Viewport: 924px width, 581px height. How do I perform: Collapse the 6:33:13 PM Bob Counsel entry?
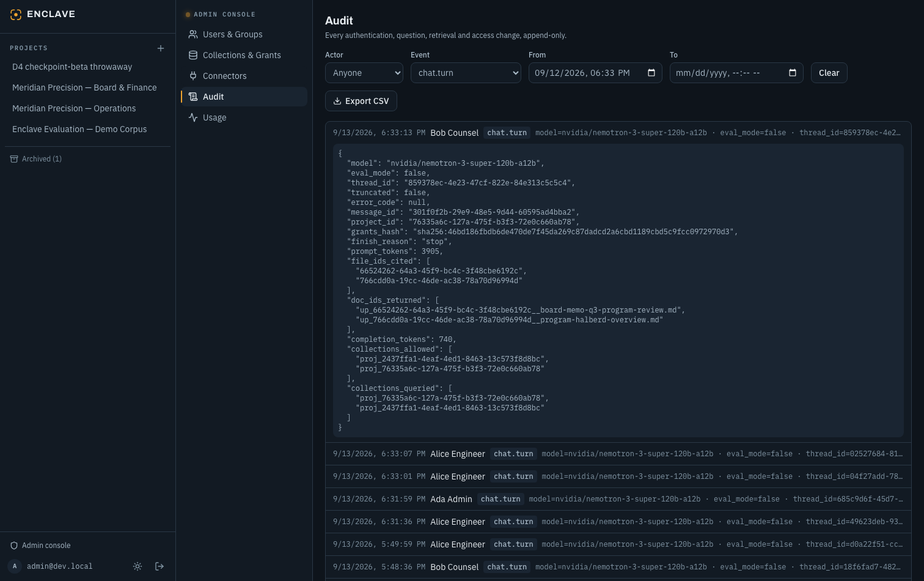coord(618,133)
